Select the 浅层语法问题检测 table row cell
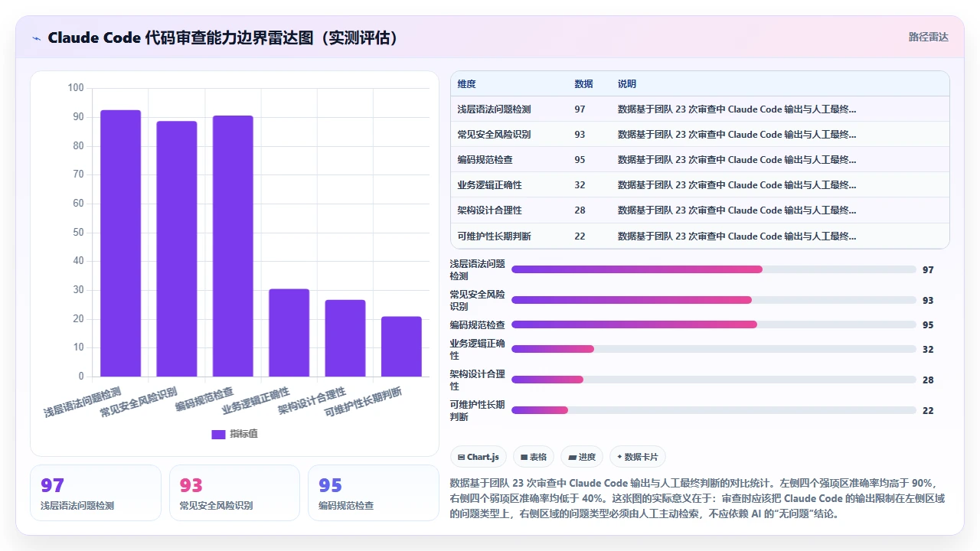 click(495, 109)
